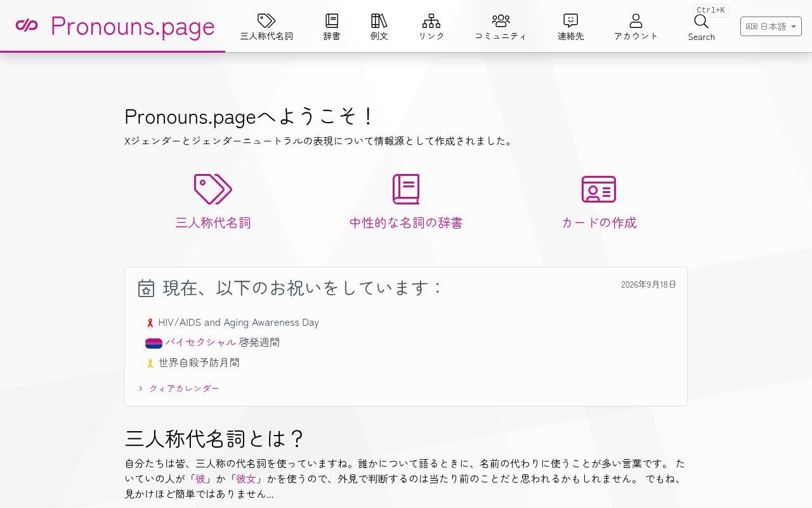
Task: Open the 三人称代名詞 link under tags icon
Action: 213,223
